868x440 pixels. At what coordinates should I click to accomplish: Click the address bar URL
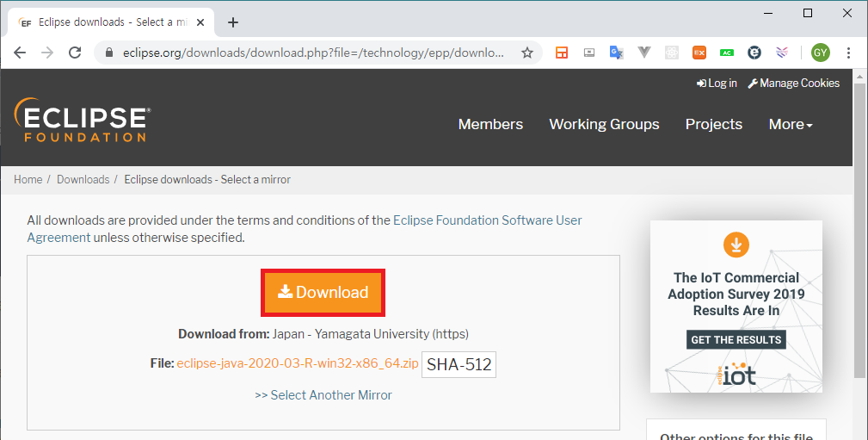(313, 53)
